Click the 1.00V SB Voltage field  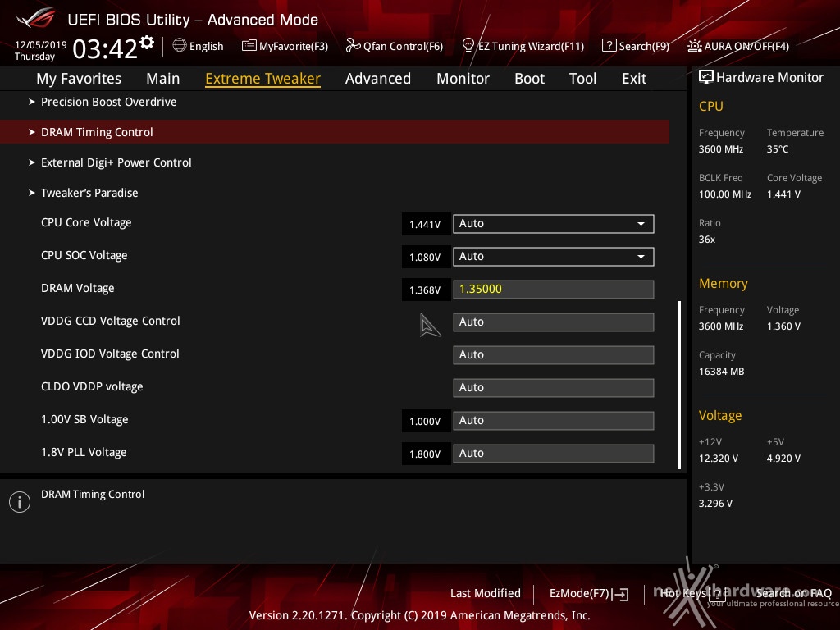(554, 421)
